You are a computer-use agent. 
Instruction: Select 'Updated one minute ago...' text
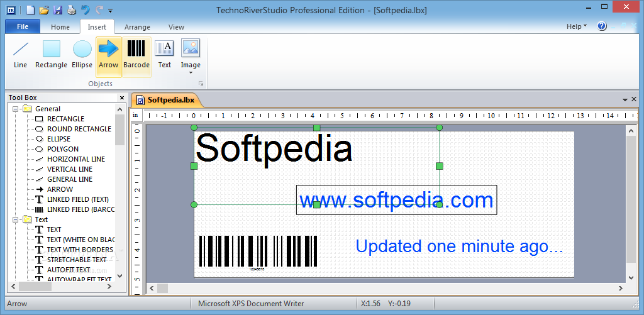459,246
